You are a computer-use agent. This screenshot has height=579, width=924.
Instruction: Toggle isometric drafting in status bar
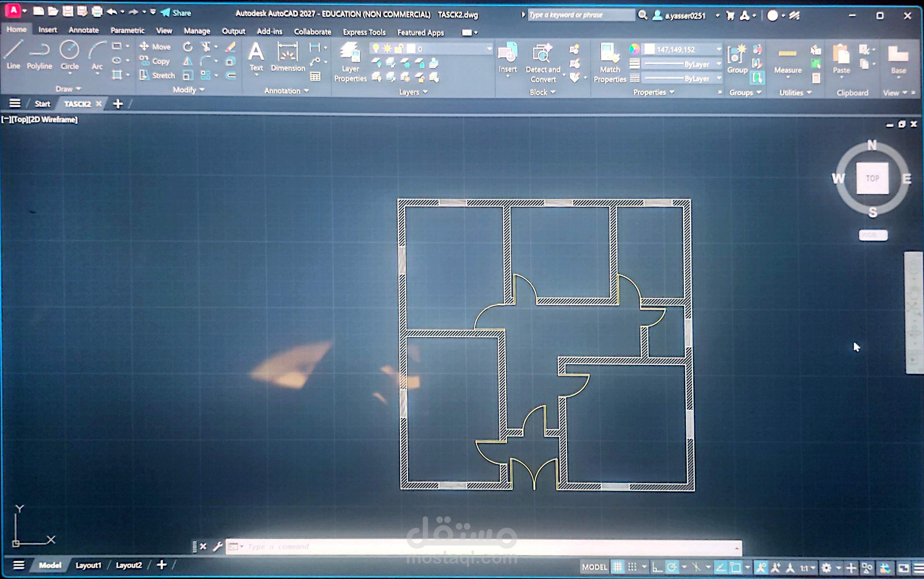pyautogui.click(x=696, y=567)
